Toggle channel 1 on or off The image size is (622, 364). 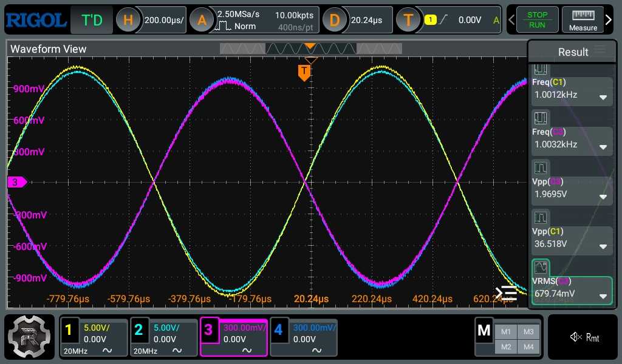click(68, 330)
